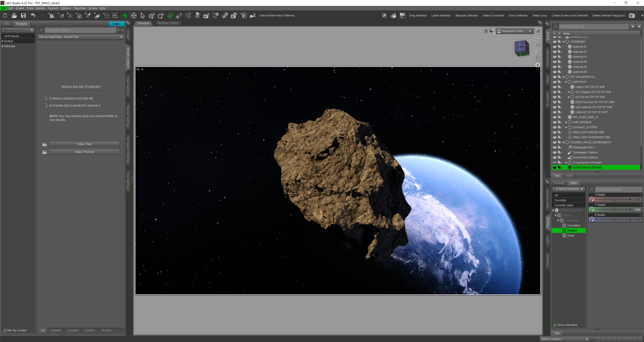
Task: Expand the EXHAUST_SYSTEM node
Action: [566, 127]
